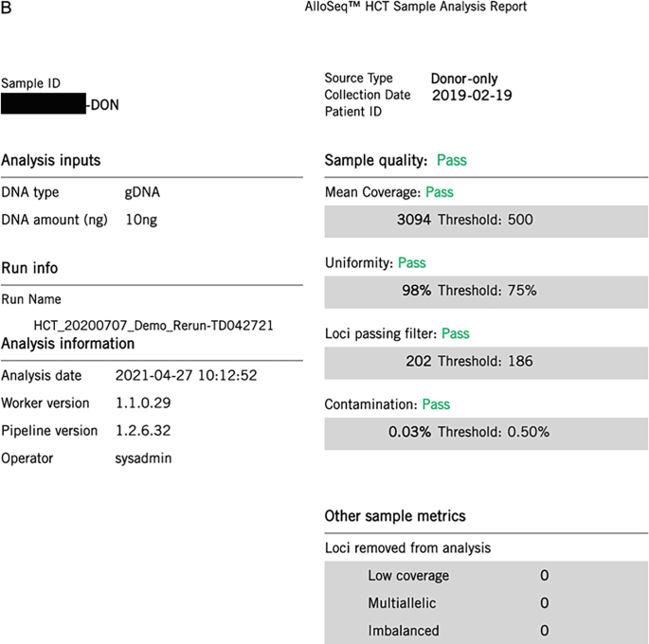The width and height of the screenshot is (649, 644).
Task: Click the redacted Sample ID black box
Action: (44, 104)
